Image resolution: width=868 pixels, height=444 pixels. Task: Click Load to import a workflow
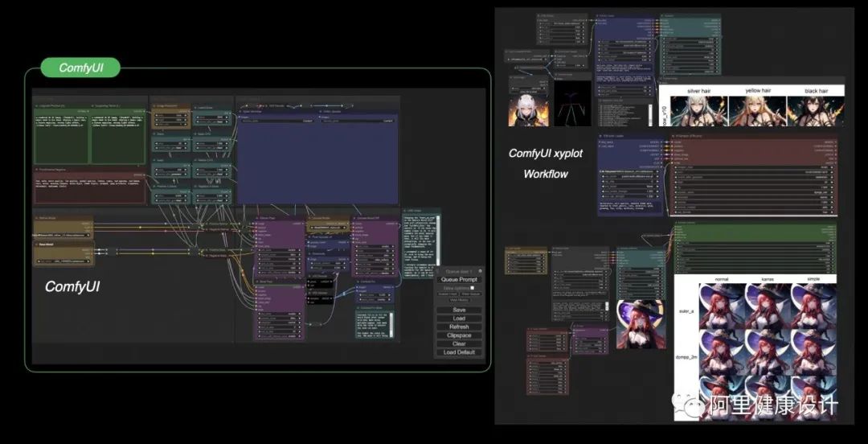pos(459,319)
